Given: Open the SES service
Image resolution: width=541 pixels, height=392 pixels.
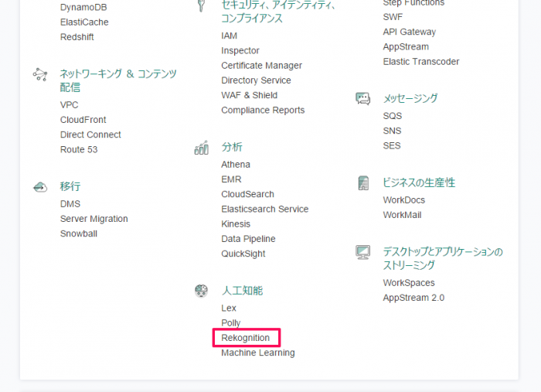Looking at the screenshot, I should click(392, 145).
